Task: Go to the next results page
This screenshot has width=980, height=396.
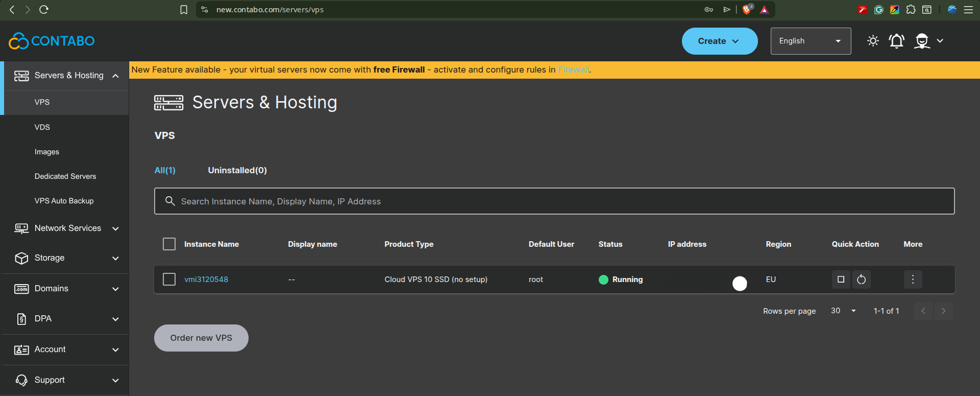Action: [943, 311]
